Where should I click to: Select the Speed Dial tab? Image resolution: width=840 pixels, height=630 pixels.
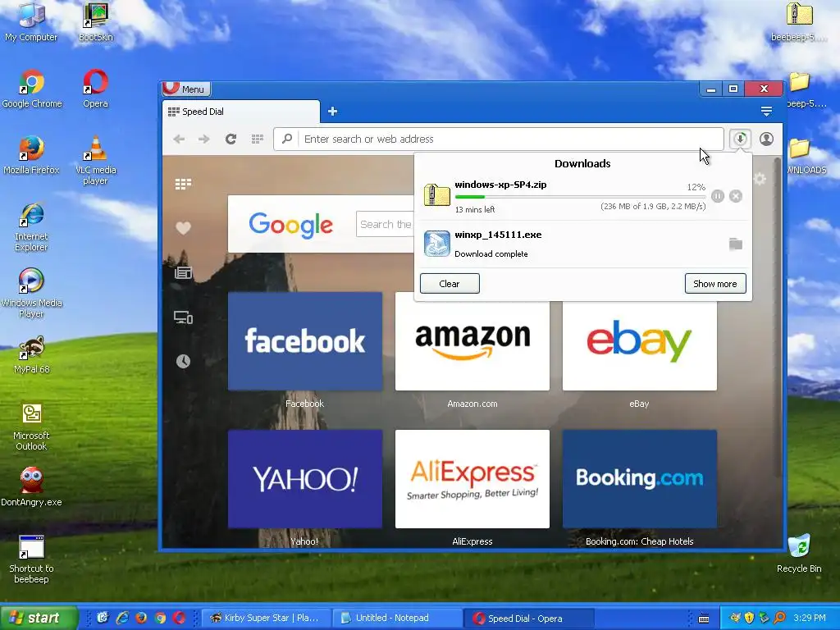[241, 112]
